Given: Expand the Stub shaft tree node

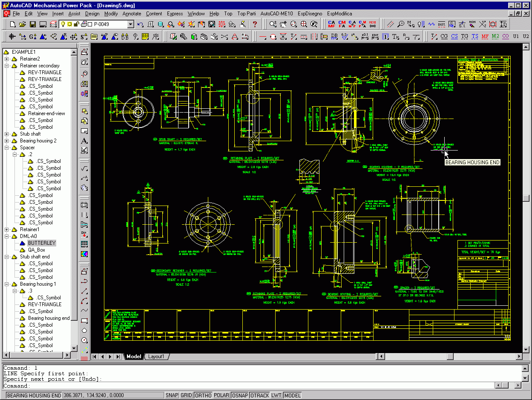Looking at the screenshot, I should coord(7,134).
